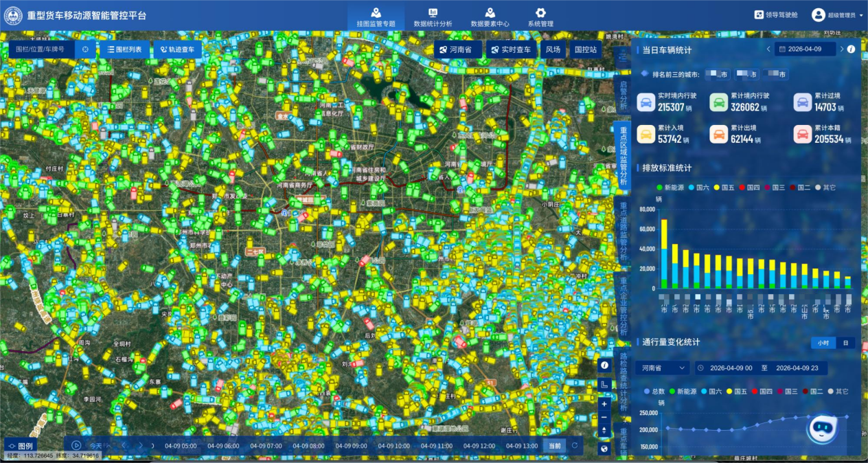Image resolution: width=868 pixels, height=463 pixels.
Task: Open the 系统管理 tab
Action: (x=540, y=16)
